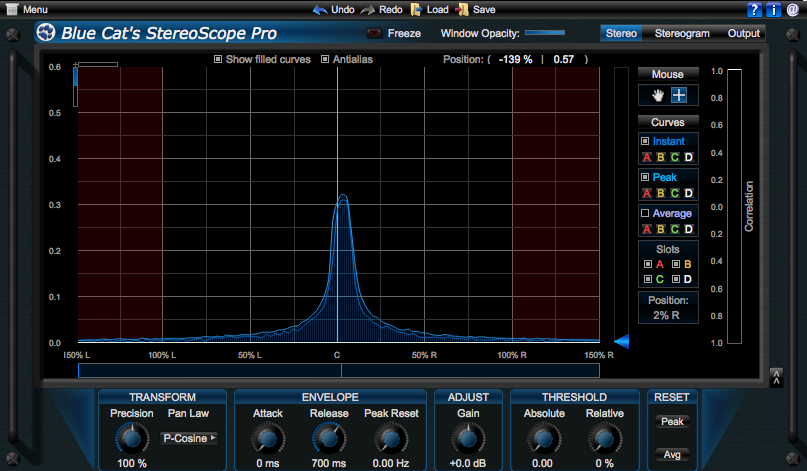The height and width of the screenshot is (471, 807).
Task: Disable the Instant curve checkbox
Action: (645, 141)
